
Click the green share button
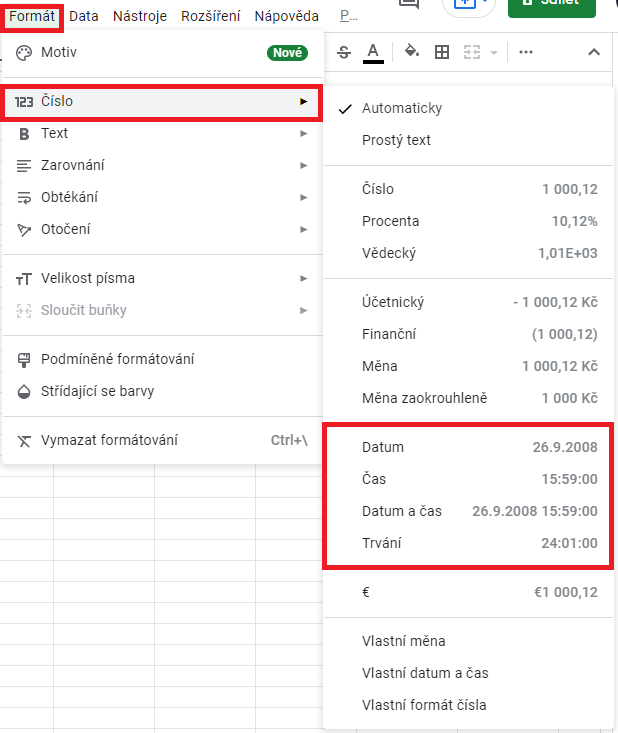click(551, 5)
